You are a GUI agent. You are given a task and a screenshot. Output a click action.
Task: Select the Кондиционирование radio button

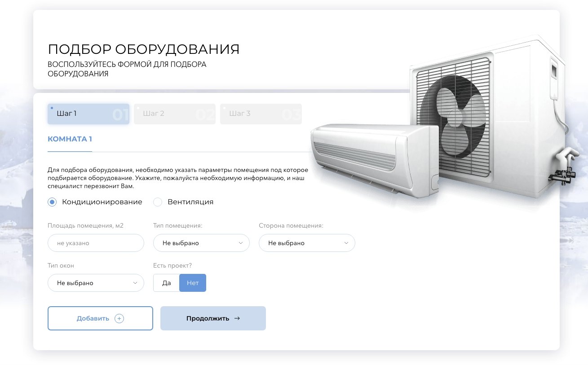52,202
